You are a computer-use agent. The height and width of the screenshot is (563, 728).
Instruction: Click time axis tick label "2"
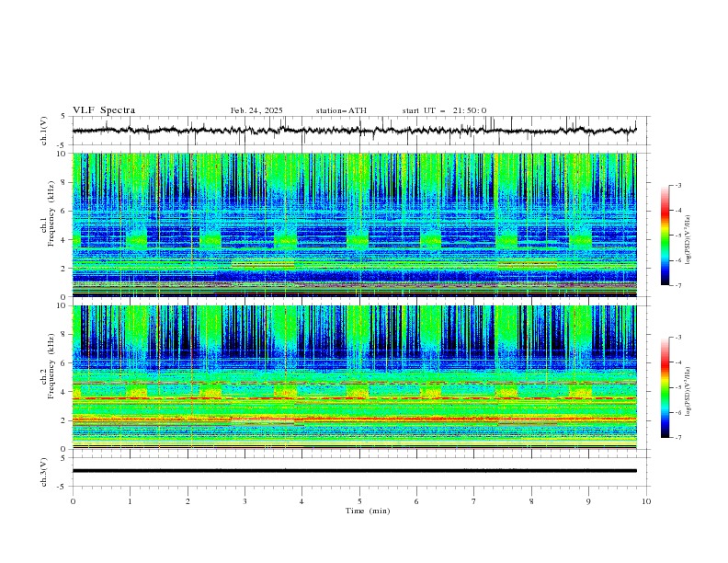[188, 501]
